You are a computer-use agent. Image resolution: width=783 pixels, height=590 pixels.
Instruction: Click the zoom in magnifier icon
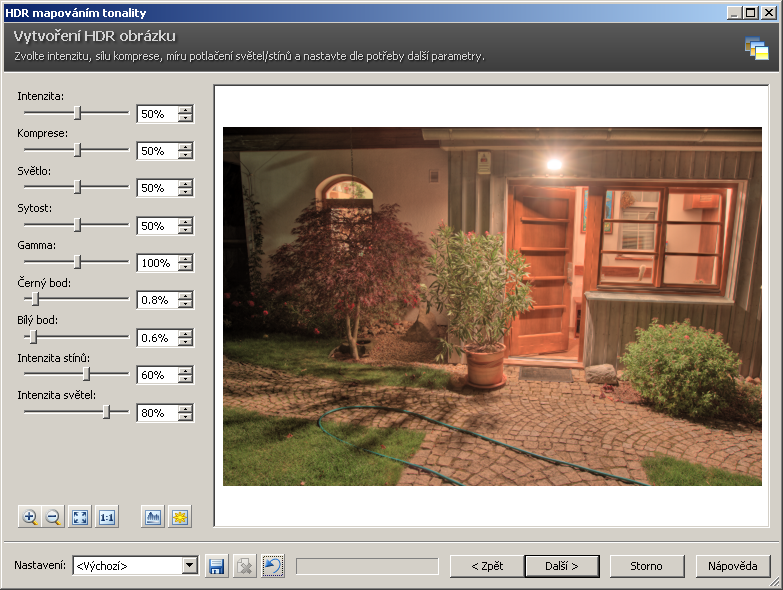click(x=30, y=517)
